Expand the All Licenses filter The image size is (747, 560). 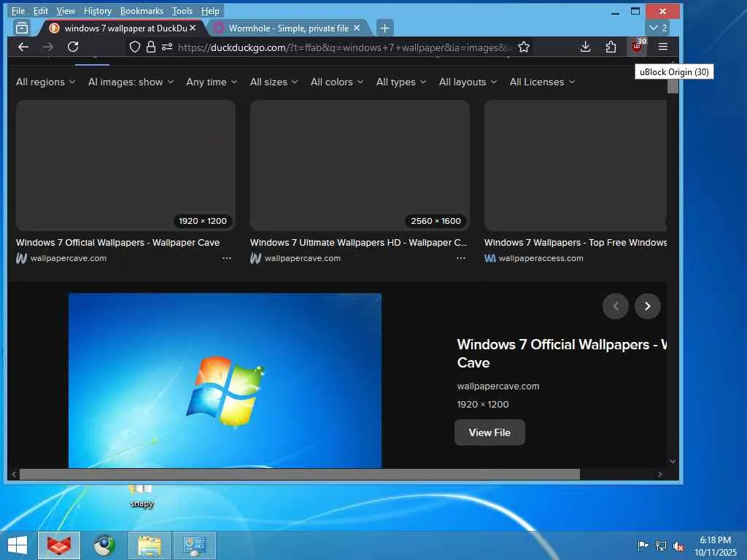(x=542, y=82)
